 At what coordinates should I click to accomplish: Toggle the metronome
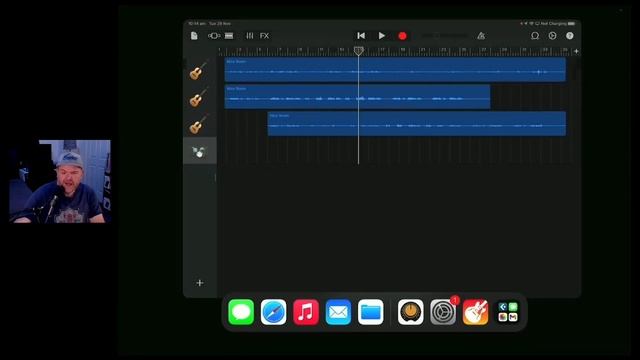[x=481, y=36]
